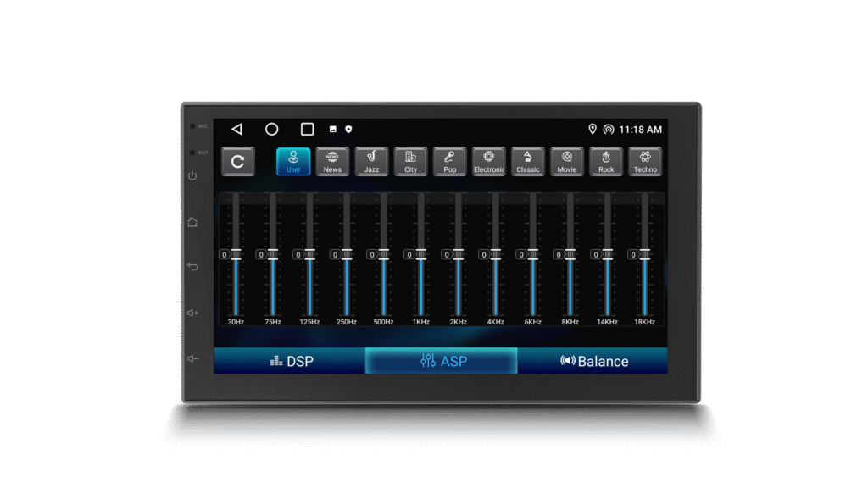This screenshot has height=488, width=868.
Task: Choose the Rock guitar preset
Action: click(606, 161)
